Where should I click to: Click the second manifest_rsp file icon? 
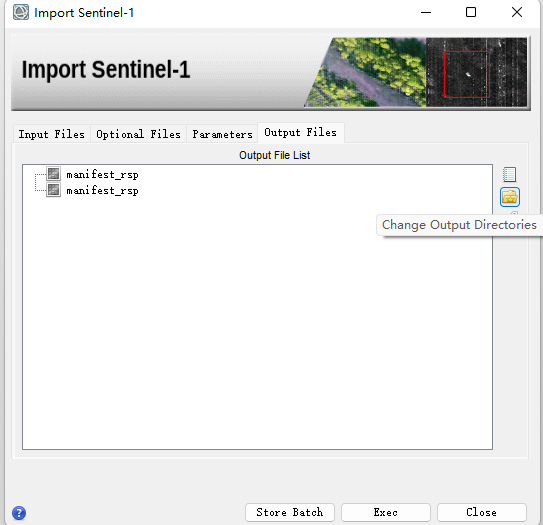[54, 190]
